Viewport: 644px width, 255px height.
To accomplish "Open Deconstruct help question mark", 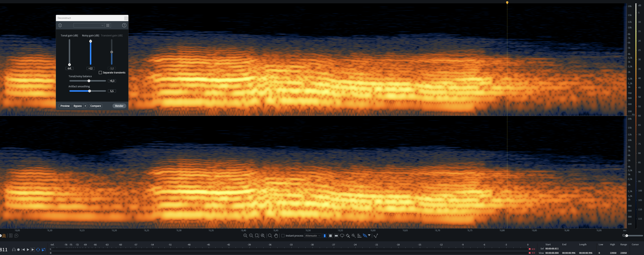I will coord(124,25).
